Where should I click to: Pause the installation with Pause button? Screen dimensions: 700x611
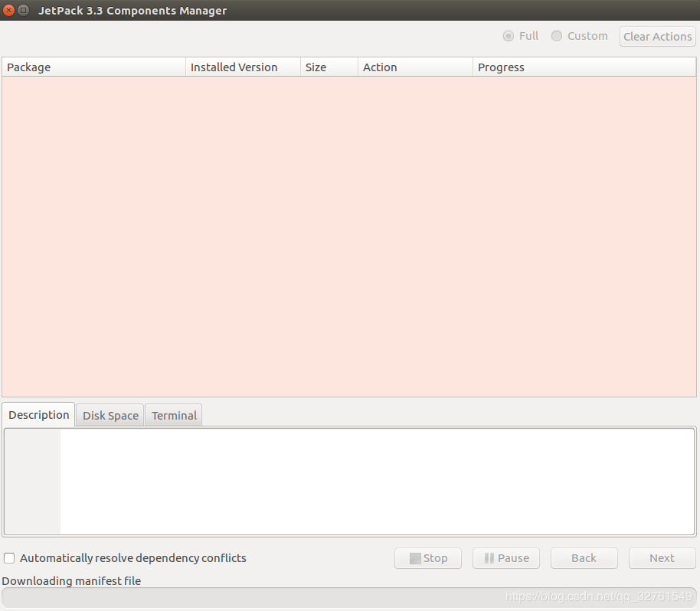click(506, 558)
